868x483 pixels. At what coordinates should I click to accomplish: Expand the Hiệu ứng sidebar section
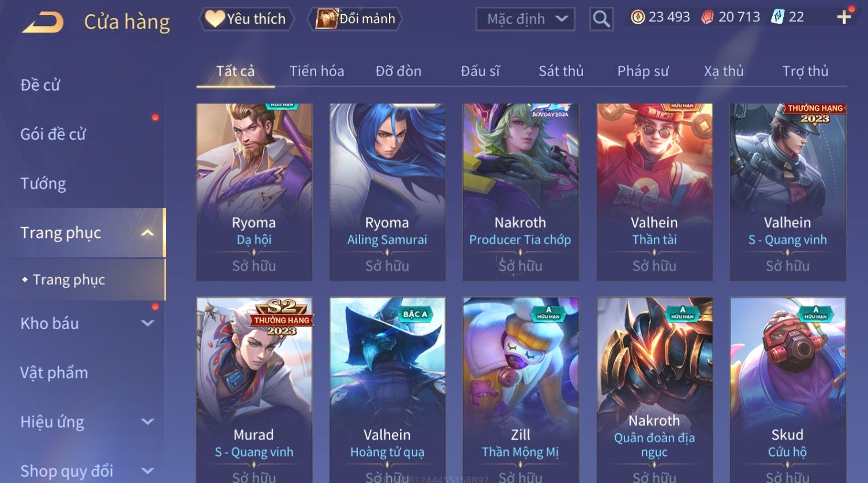148,422
